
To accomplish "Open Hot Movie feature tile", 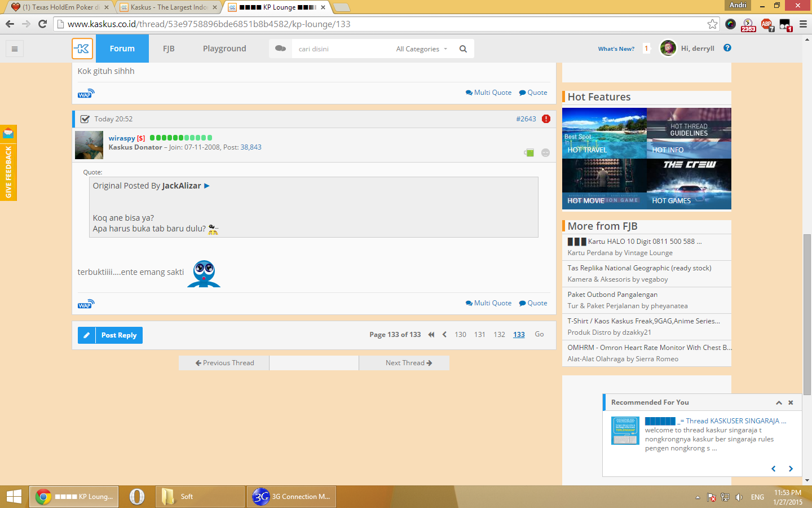I will point(604,184).
